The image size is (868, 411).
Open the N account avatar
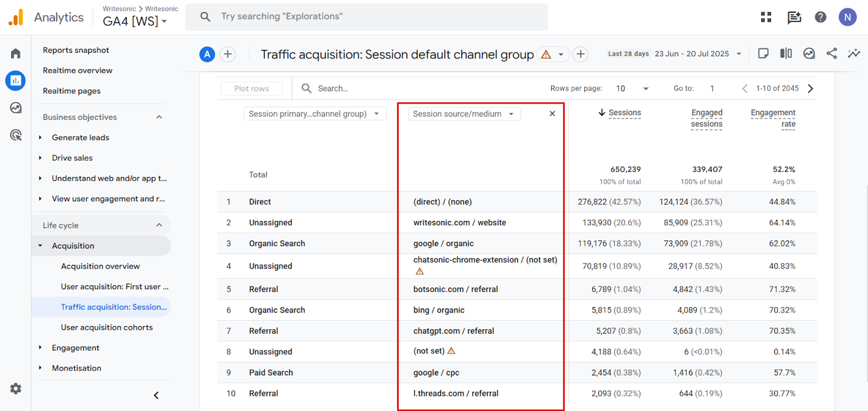848,17
